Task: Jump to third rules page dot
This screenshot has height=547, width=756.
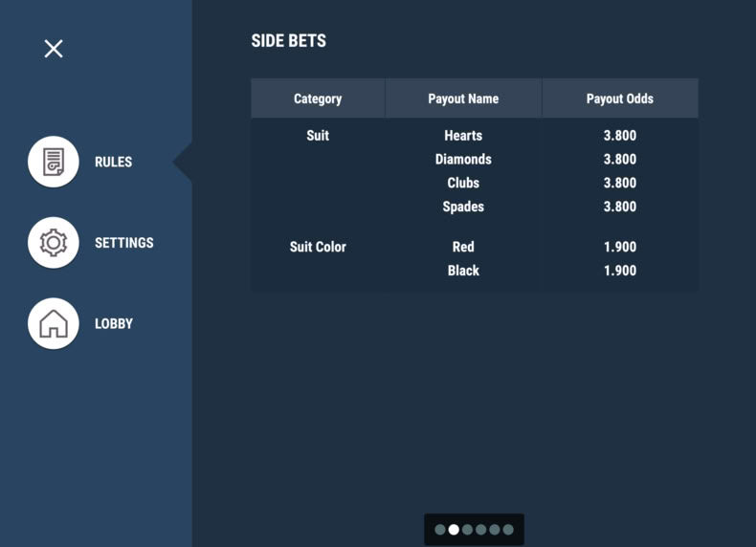Action: click(467, 530)
